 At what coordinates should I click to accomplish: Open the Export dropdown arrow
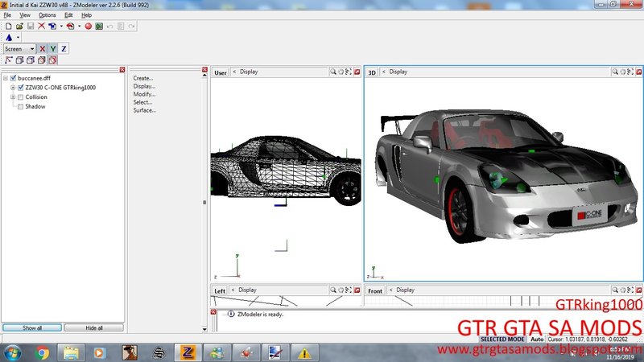tap(79, 27)
